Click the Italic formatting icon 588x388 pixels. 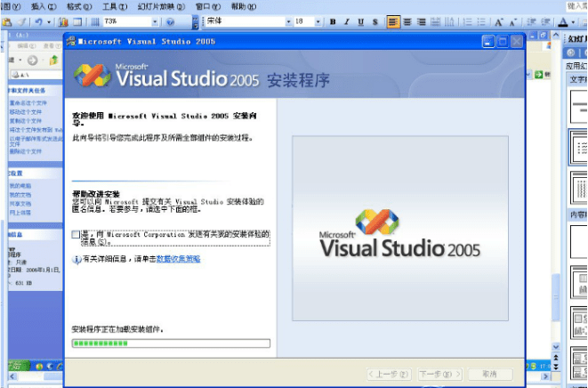pos(346,20)
